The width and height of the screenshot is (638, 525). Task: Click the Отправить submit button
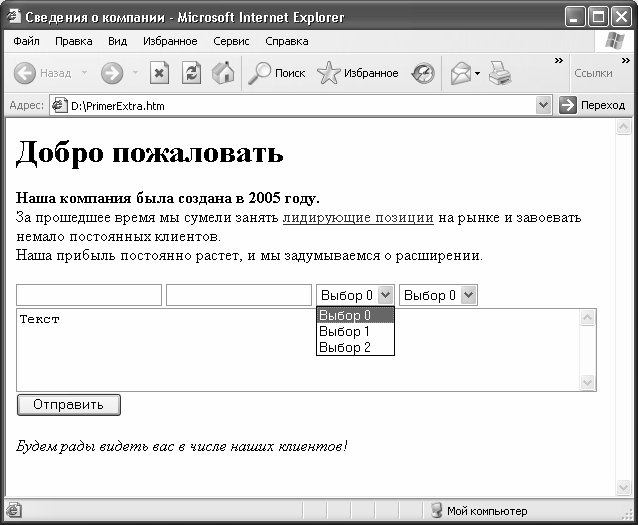[x=69, y=405]
